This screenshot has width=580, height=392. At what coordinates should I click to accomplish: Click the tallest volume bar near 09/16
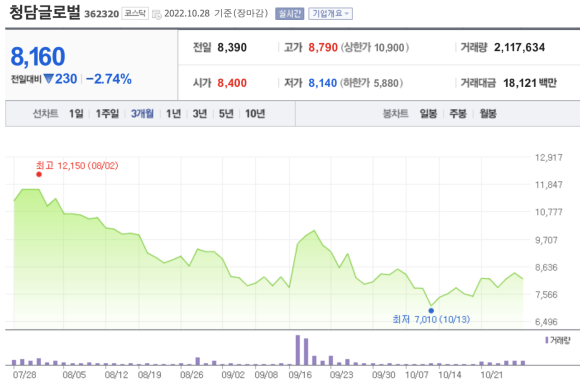coord(298,350)
